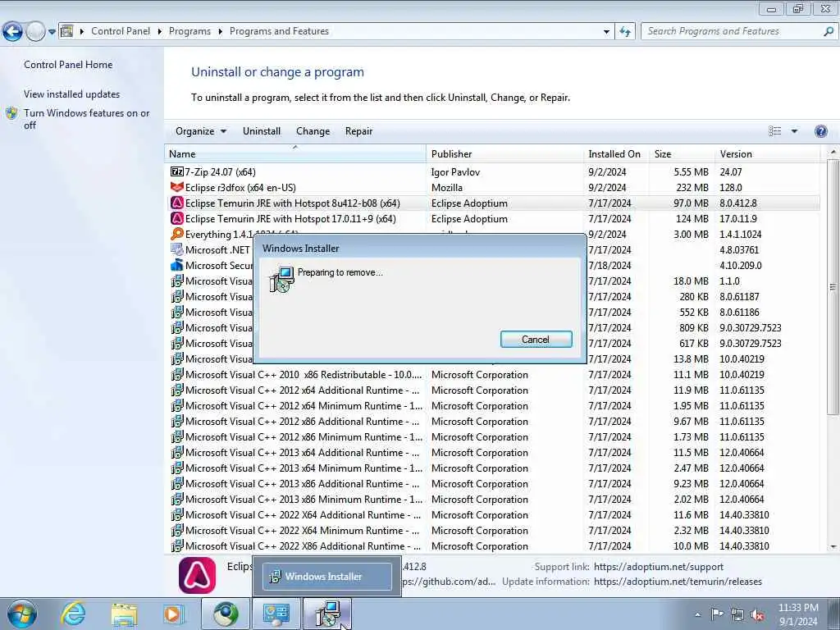Click the Temurin JRE 17.0.11+9 row icon
Image resolution: width=840 pixels, height=630 pixels.
177,218
